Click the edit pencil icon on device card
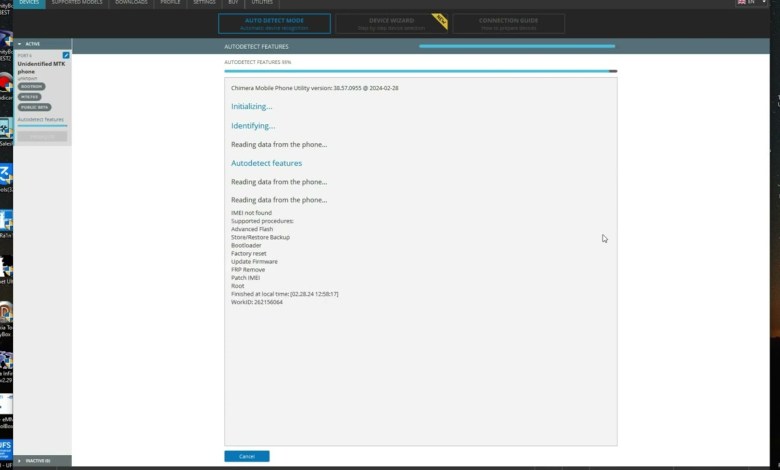The width and height of the screenshot is (780, 470). [66, 54]
